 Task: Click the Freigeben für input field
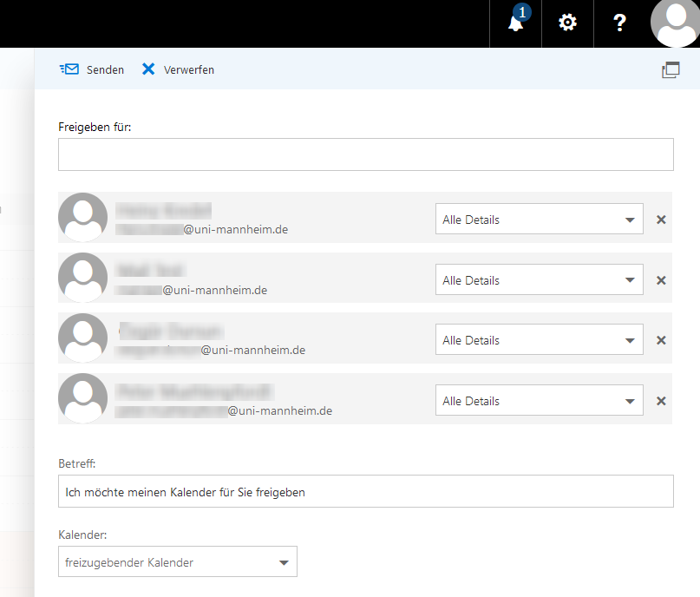[x=366, y=154]
